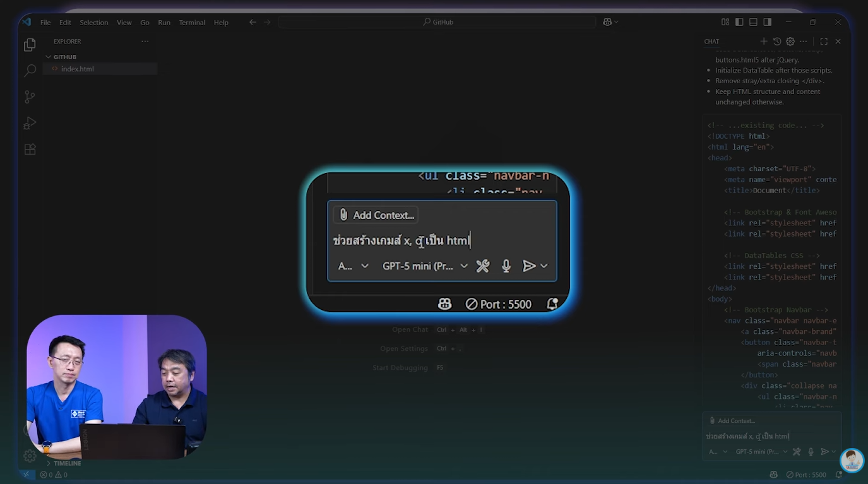Open the Copilot dropdown beside the search bar
This screenshot has height=484, width=868.
[x=610, y=22]
